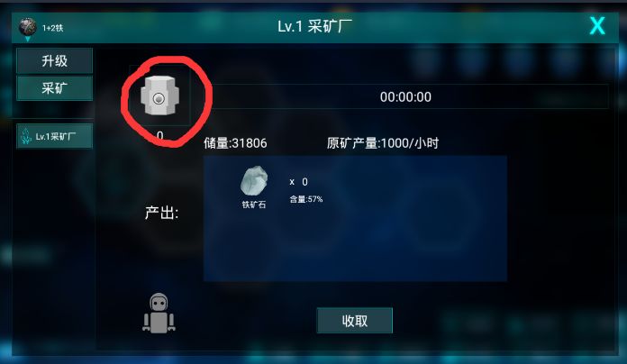The width and height of the screenshot is (627, 364).
Task: Expand the cyan arrow under the planet icon
Action: [x=28, y=39]
